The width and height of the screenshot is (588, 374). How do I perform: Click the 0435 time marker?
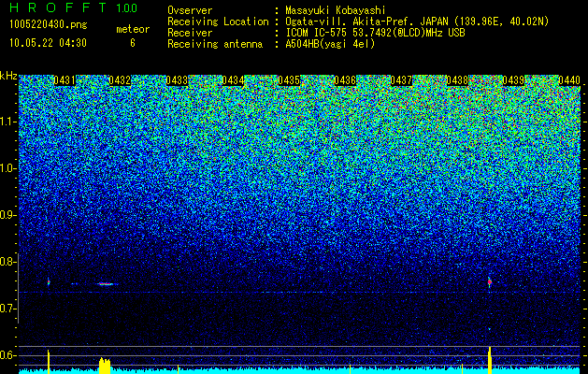(x=289, y=80)
